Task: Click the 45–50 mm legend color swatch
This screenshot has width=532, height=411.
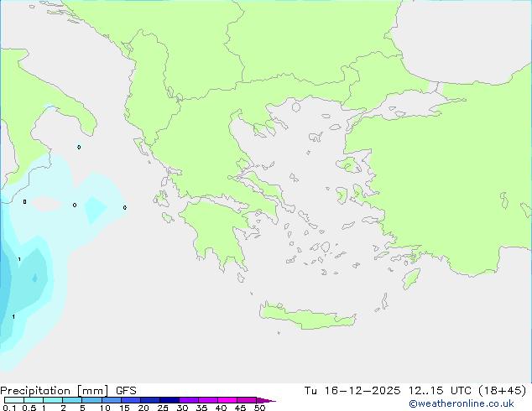Action: [247, 400]
